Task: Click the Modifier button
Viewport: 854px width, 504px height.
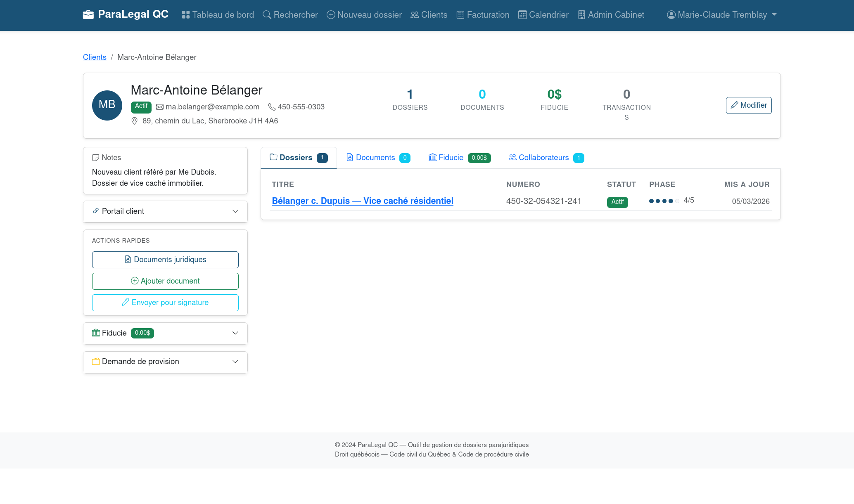Action: pos(749,105)
